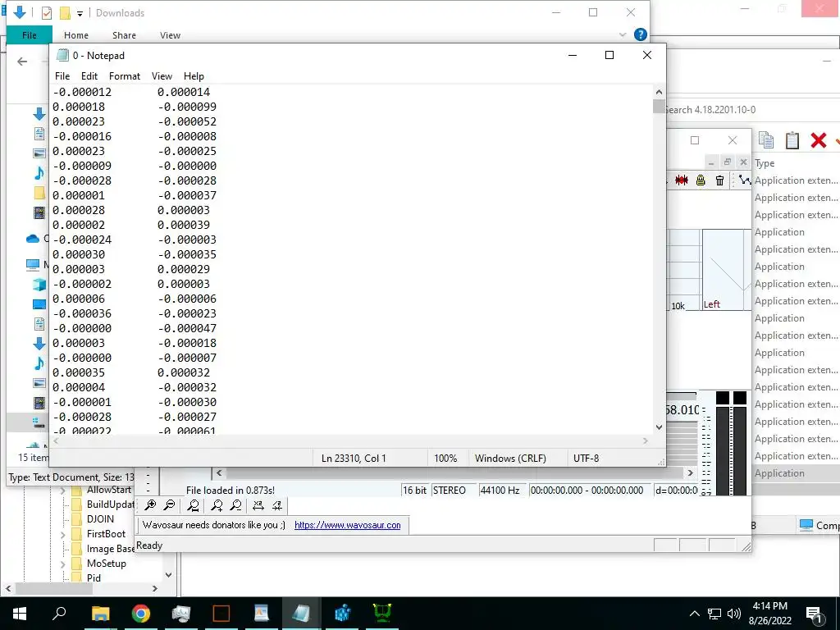The height and width of the screenshot is (630, 840).
Task: Click the tree pane scroll down arrow
Action: [x=169, y=575]
